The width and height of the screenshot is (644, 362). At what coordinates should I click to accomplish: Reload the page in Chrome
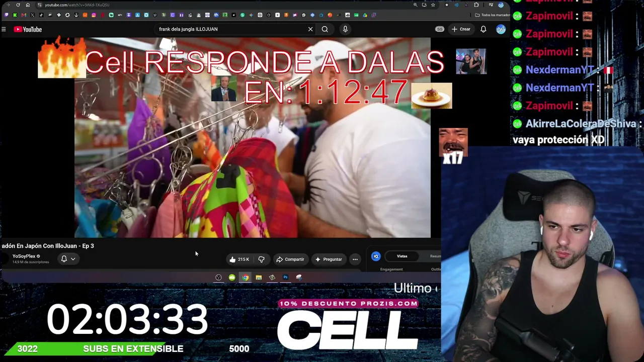[x=18, y=5]
